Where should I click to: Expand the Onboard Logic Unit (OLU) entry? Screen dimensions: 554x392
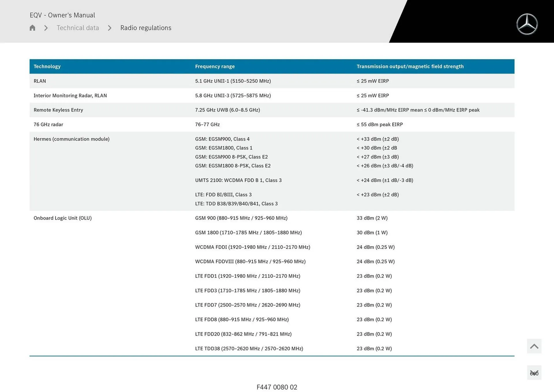tap(62, 218)
